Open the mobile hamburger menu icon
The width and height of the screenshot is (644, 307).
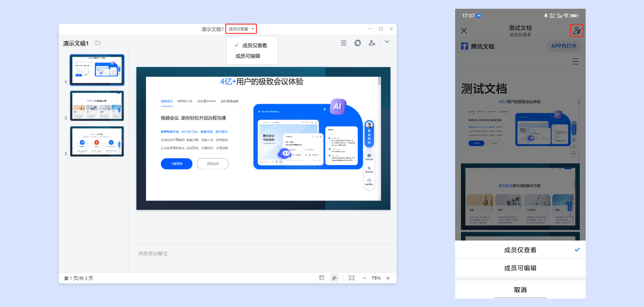coord(575,62)
